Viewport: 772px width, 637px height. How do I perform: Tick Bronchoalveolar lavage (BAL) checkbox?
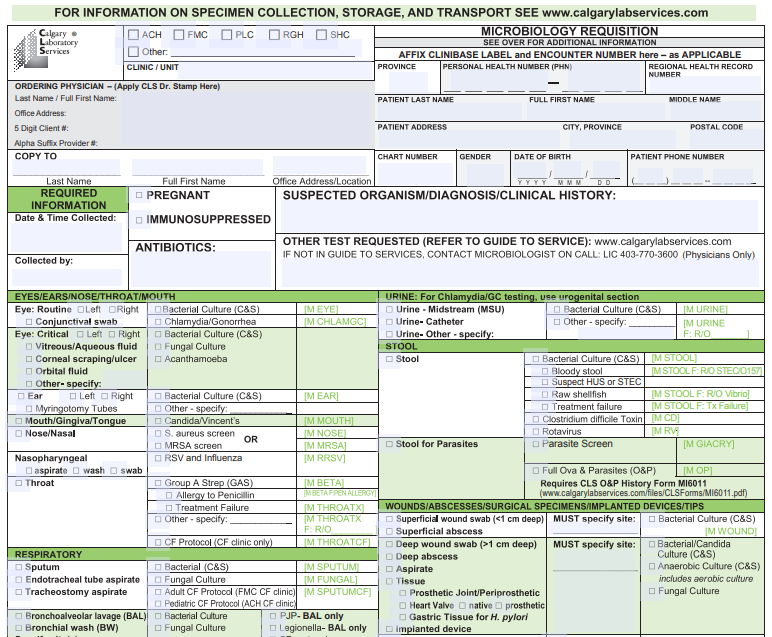[19, 616]
